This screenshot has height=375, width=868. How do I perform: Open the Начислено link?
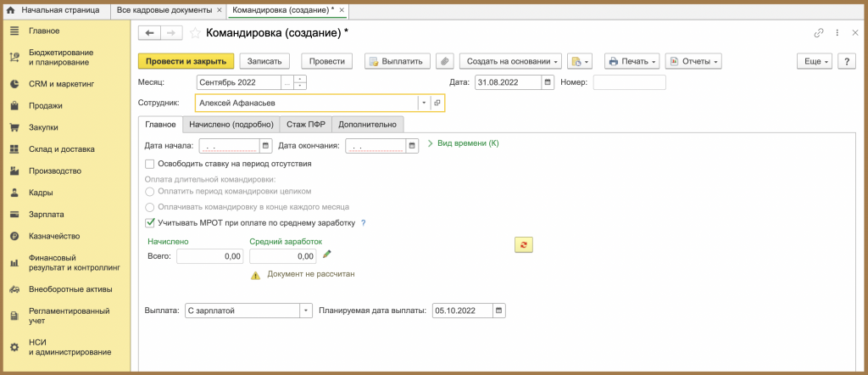pyautogui.click(x=169, y=242)
